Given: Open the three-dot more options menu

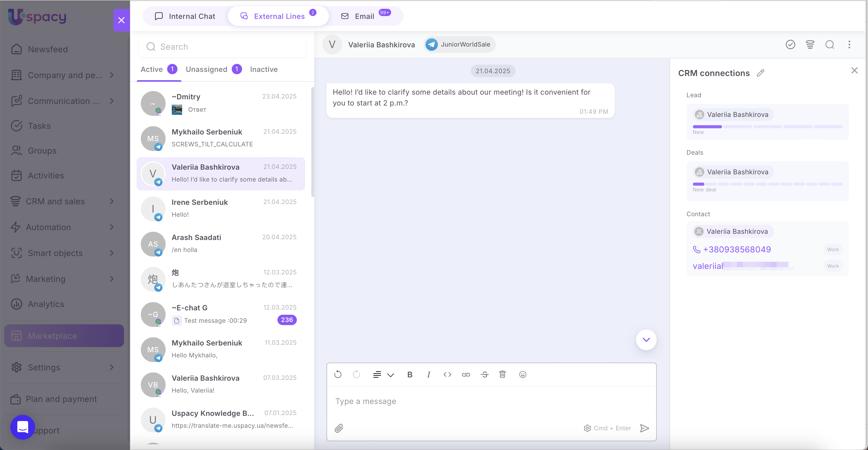Looking at the screenshot, I should tap(849, 44).
